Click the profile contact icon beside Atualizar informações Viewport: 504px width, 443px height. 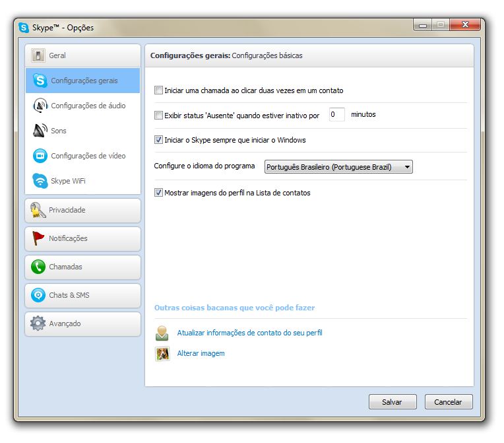coord(162,333)
